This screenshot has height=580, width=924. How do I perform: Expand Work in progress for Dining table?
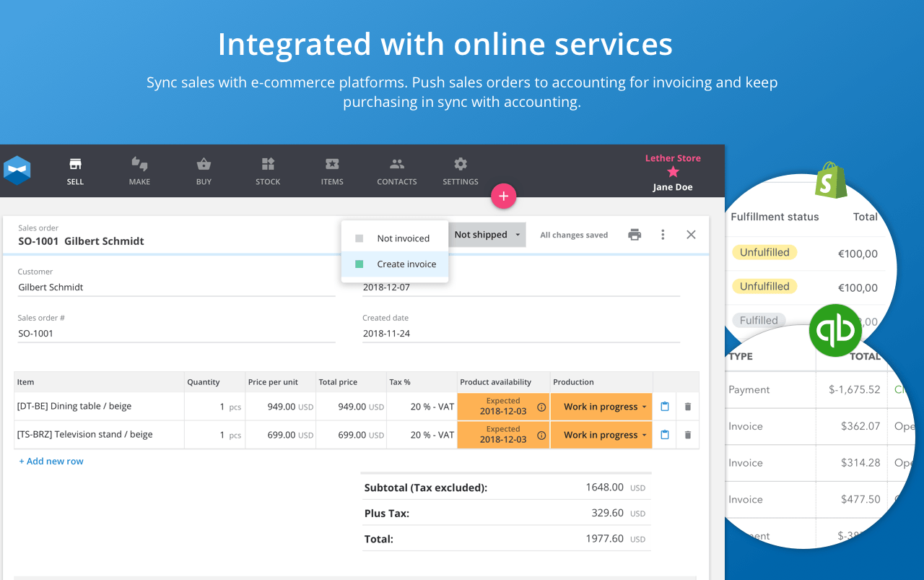click(601, 407)
